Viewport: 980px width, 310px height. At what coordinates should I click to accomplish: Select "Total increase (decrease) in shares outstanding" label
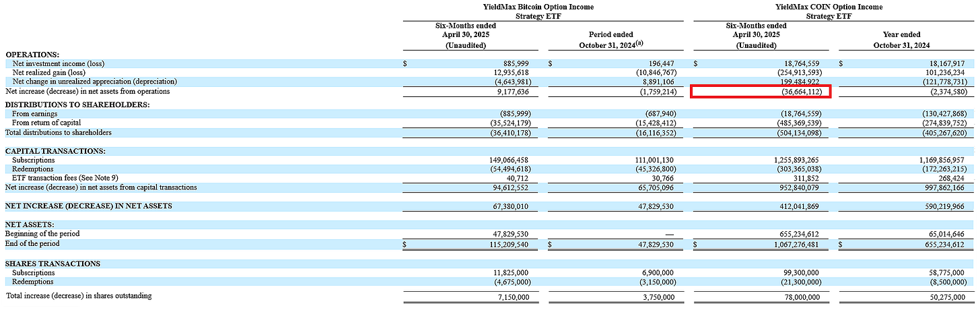tap(79, 296)
